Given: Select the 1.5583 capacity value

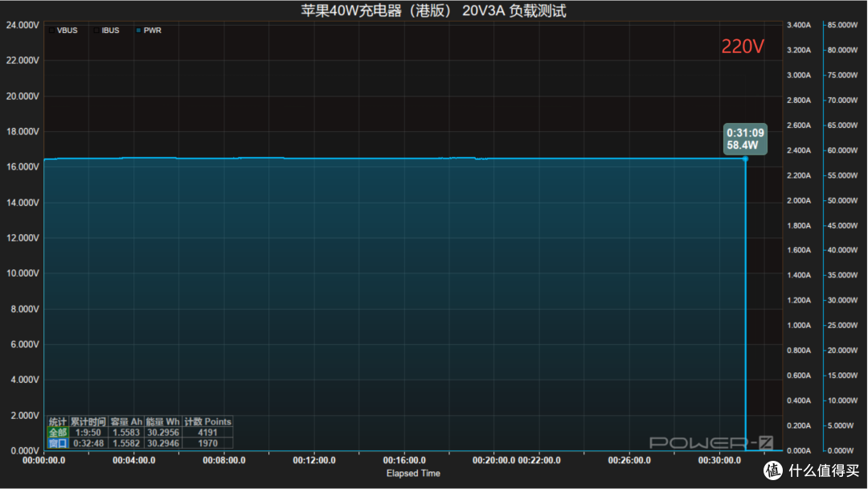Looking at the screenshot, I should 126,433.
